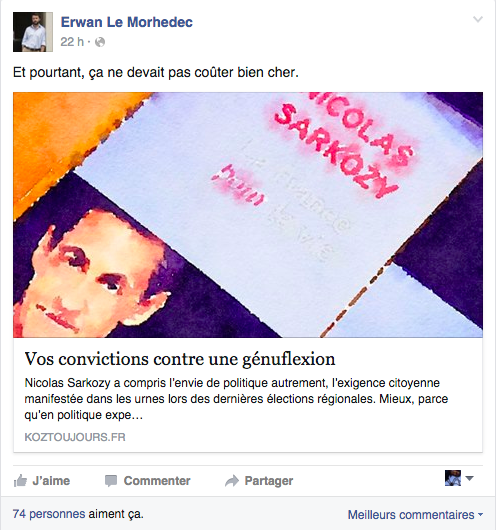Viewport: 496px width, 530px height.
Task: Click the 22 h timestamp link
Action: pyautogui.click(x=72, y=42)
